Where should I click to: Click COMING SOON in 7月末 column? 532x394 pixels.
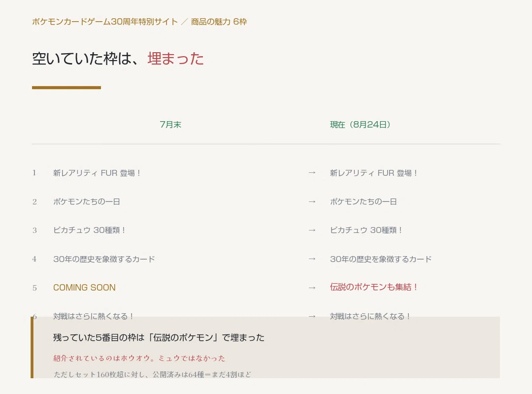tap(85, 288)
